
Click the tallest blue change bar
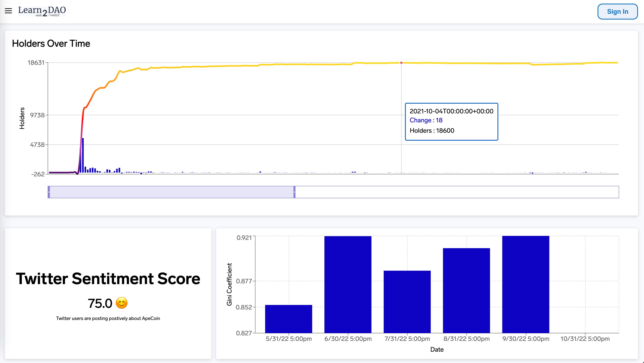point(83,155)
